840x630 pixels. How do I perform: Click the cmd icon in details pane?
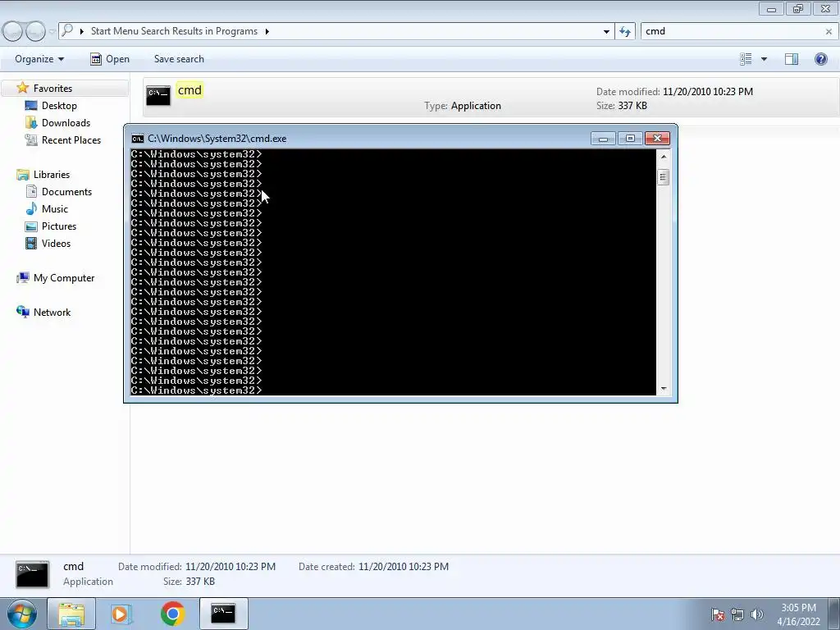tap(33, 574)
